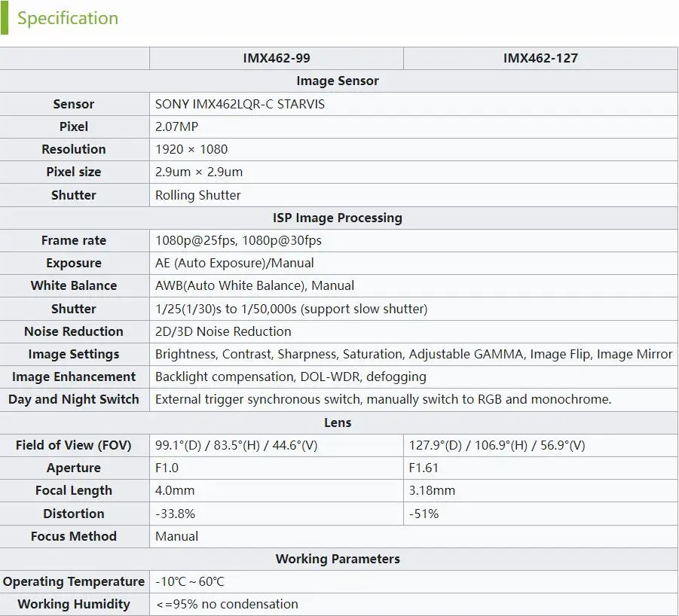Click the Day and Night Switch label
The width and height of the screenshot is (679, 616).
point(74,399)
